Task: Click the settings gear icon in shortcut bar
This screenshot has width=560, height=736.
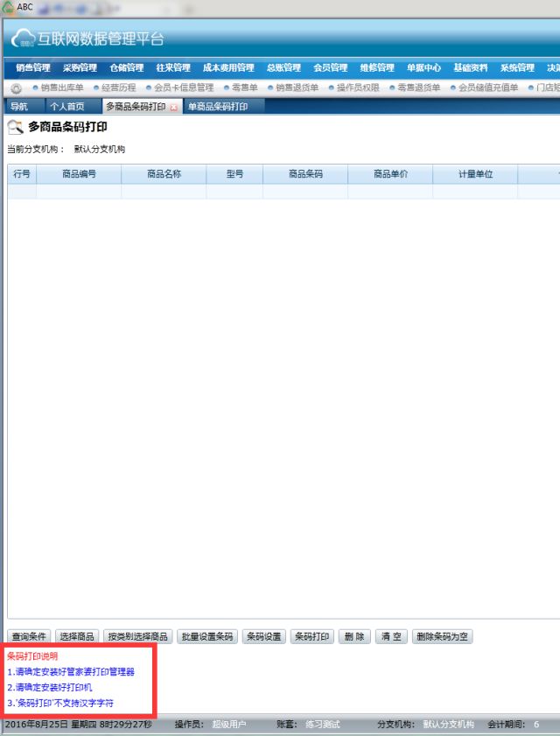Action: pyautogui.click(x=16, y=88)
